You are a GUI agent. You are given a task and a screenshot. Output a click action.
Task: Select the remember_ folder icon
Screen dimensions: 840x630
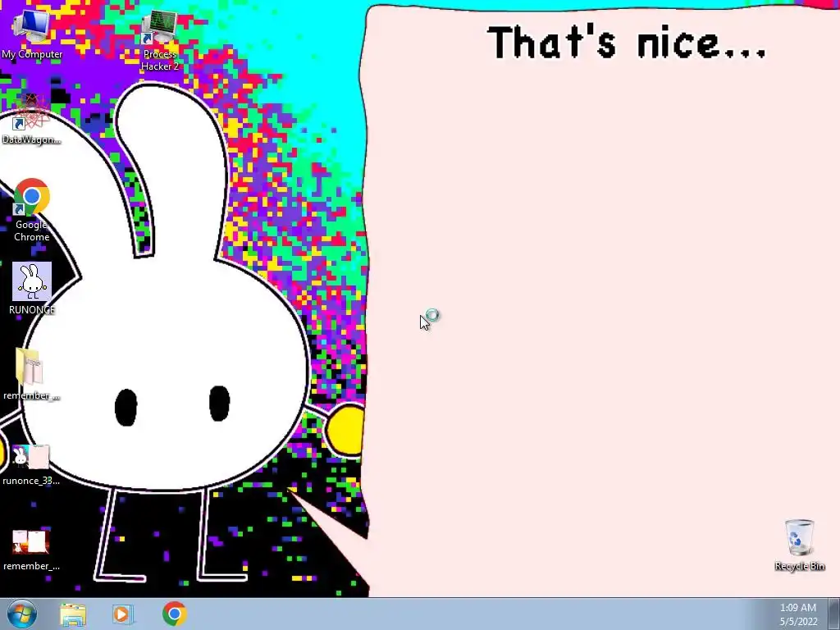pyautogui.click(x=32, y=374)
